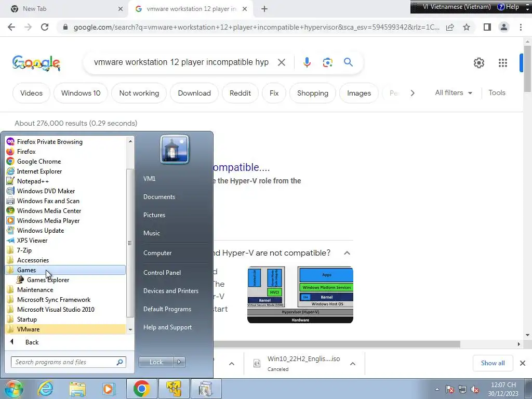Open Chrome side panel button
The image size is (532, 399).
click(x=487, y=27)
